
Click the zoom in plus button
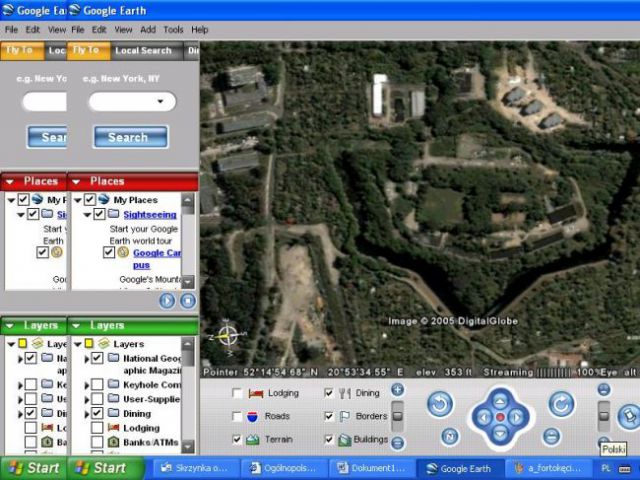tap(398, 390)
